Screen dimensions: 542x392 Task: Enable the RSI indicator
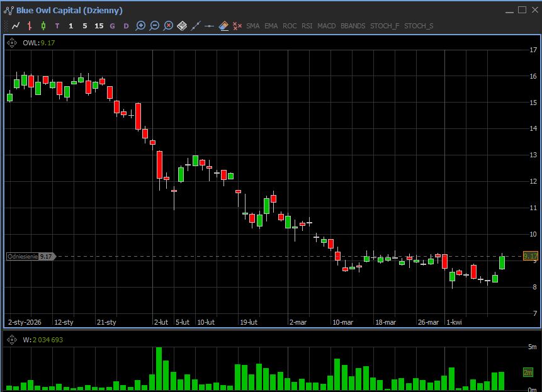307,26
